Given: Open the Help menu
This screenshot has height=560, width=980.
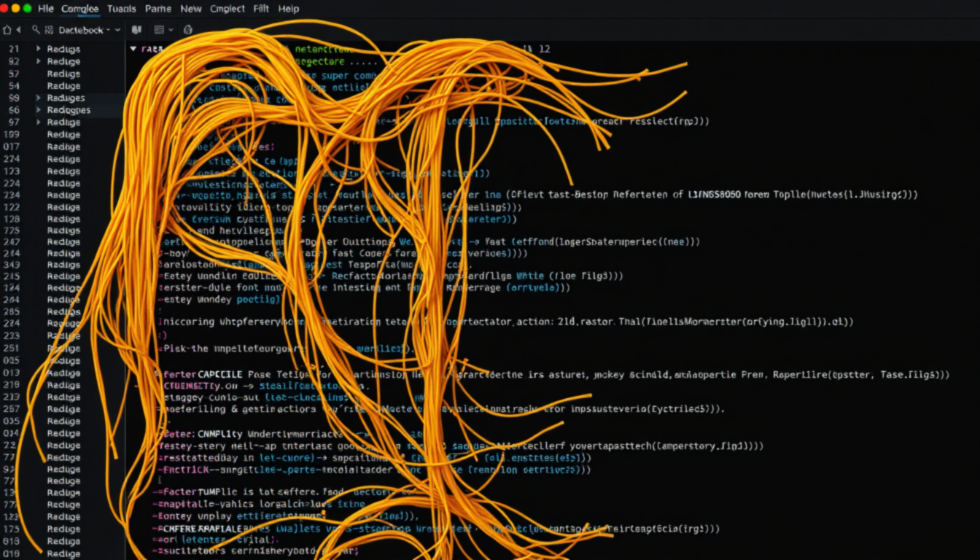Looking at the screenshot, I should [289, 9].
